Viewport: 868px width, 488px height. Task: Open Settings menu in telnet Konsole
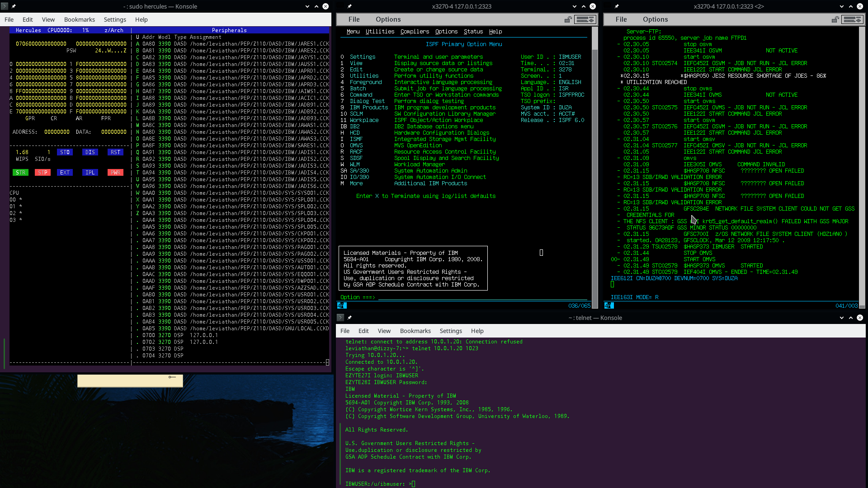(x=451, y=331)
